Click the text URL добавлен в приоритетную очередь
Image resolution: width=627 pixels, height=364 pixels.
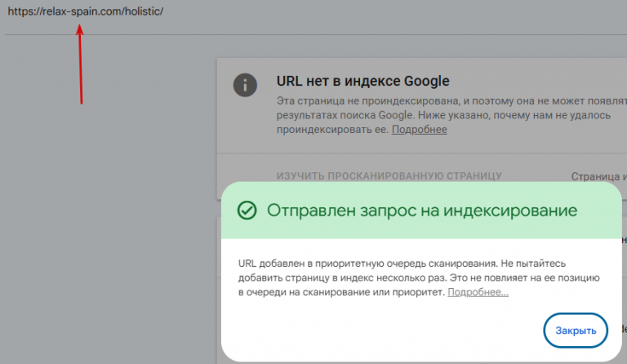click(332, 264)
